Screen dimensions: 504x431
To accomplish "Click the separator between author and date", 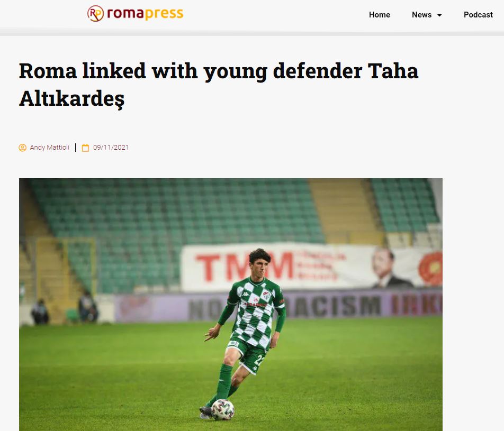I will click(76, 148).
